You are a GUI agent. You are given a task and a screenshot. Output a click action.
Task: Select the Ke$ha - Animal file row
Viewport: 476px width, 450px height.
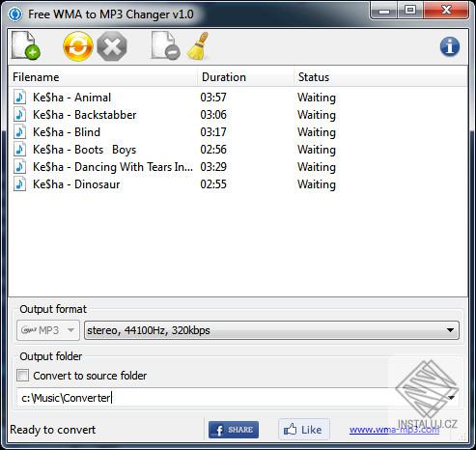click(x=238, y=98)
